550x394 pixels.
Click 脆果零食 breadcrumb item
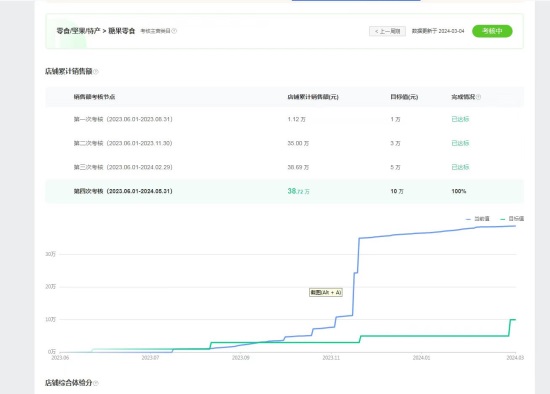pos(121,31)
